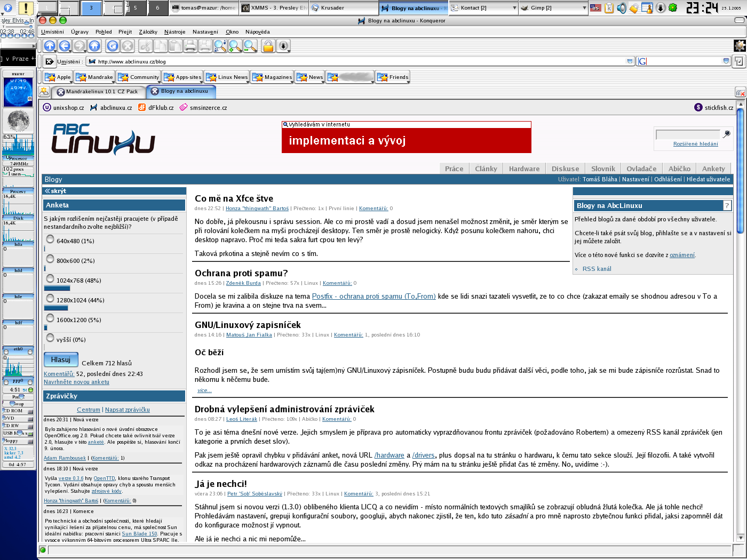Go to the home page via Home icon
Image resolution: width=747 pixels, height=560 pixels.
pyautogui.click(x=94, y=46)
